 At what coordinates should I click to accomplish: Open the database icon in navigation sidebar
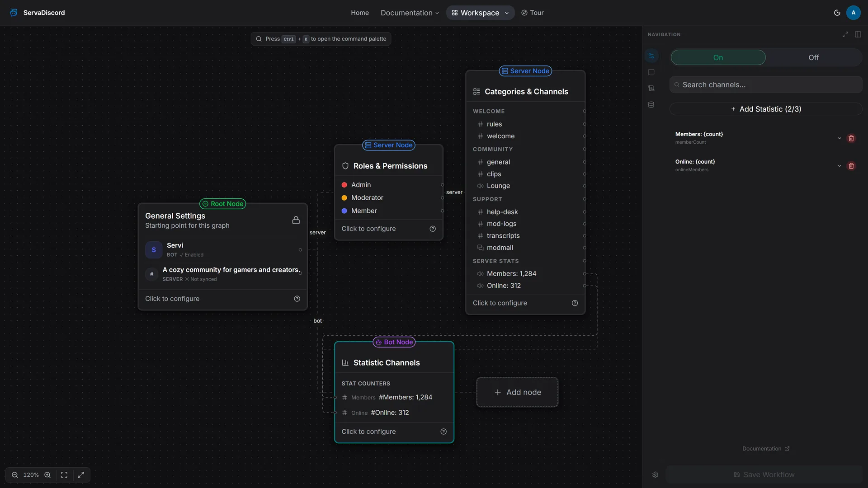651,105
